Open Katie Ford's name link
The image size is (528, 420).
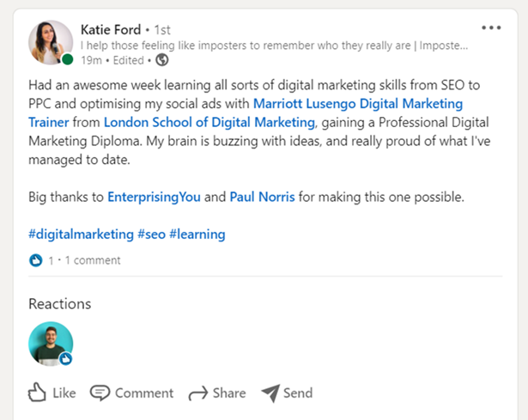111,30
